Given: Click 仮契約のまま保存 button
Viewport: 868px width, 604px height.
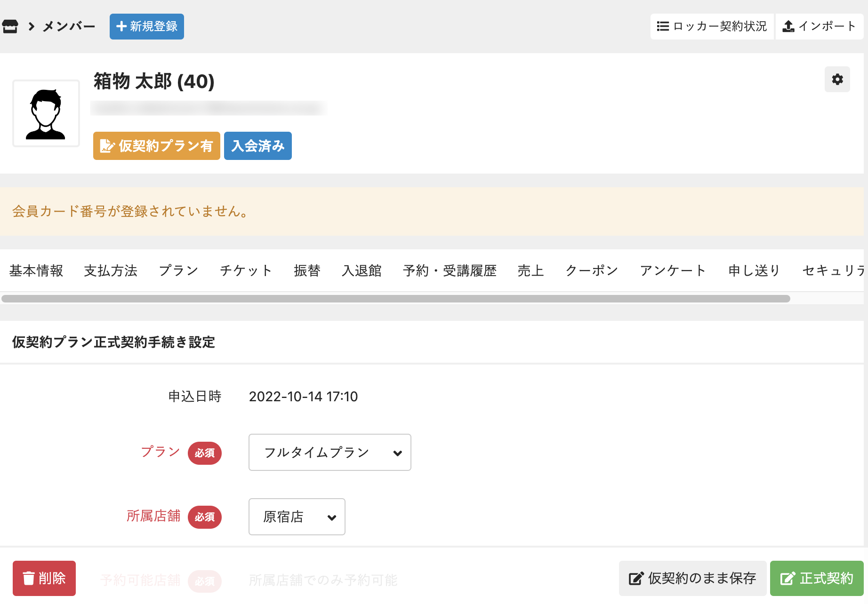Looking at the screenshot, I should tap(692, 578).
